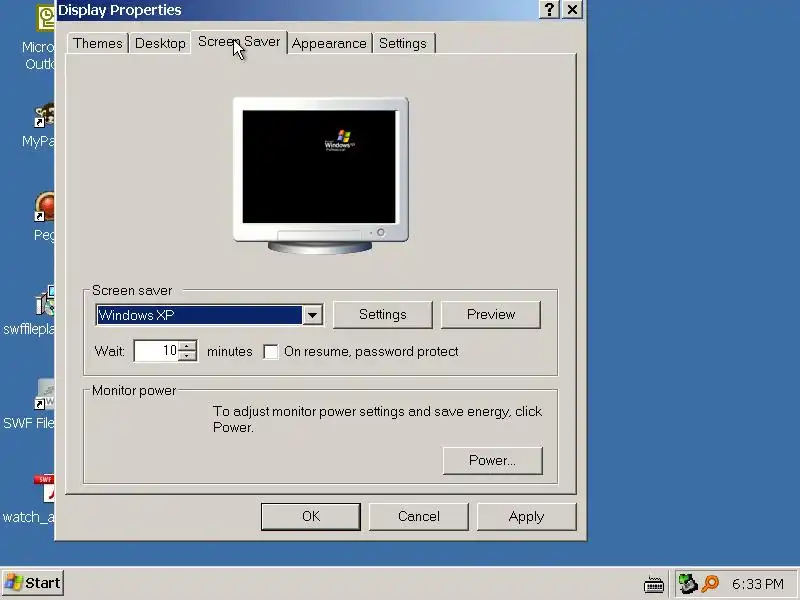The image size is (800, 600).
Task: Open the Desktop tab
Action: click(x=160, y=43)
